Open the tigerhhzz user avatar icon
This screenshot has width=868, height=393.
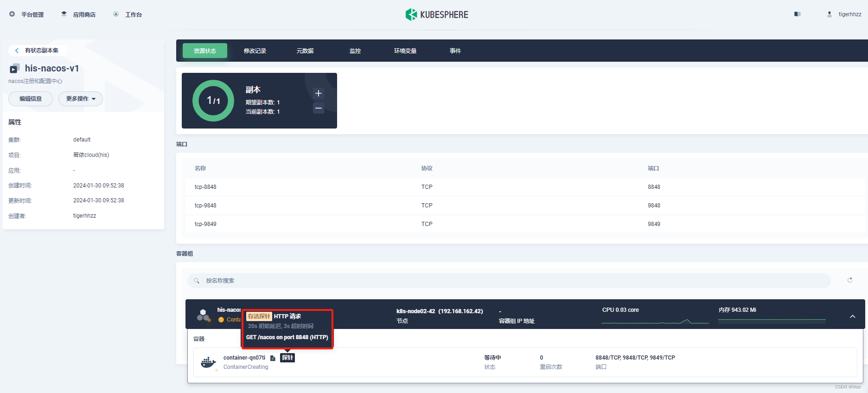tap(830, 14)
